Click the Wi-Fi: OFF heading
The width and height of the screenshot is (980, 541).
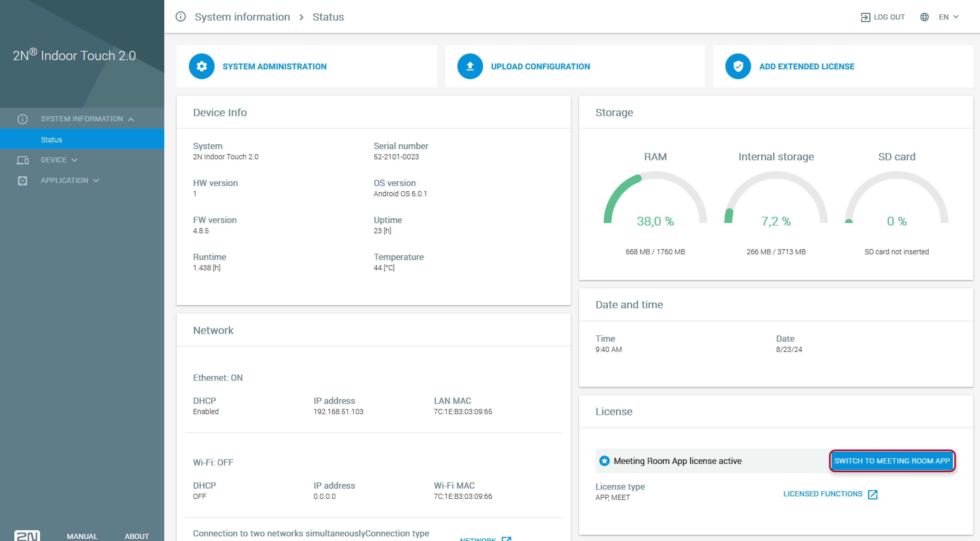[213, 463]
